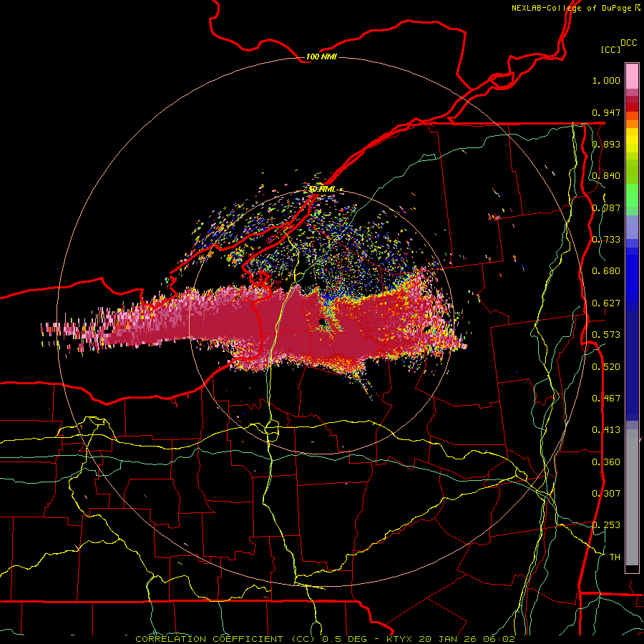Select the 0.360 scale value
This screenshot has width=644, height=644.
[x=606, y=462]
